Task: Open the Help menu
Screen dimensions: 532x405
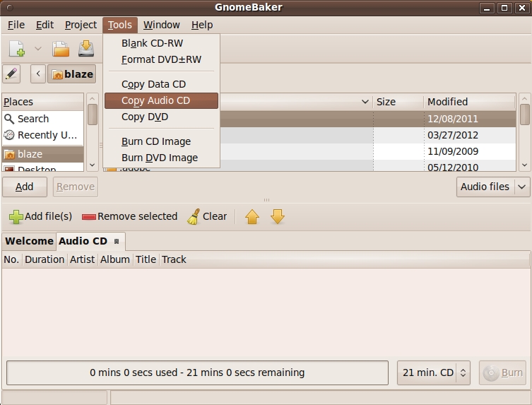Action: 202,25
